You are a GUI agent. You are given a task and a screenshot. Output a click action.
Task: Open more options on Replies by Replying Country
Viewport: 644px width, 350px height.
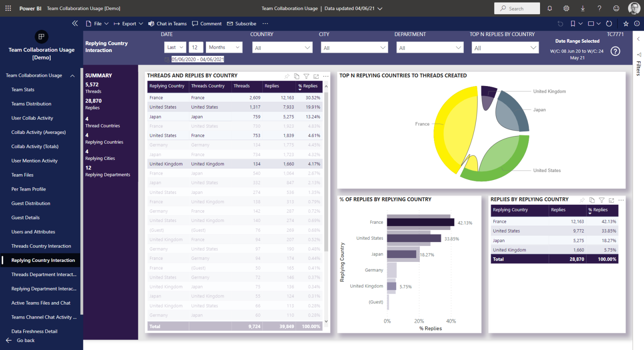[621, 200]
